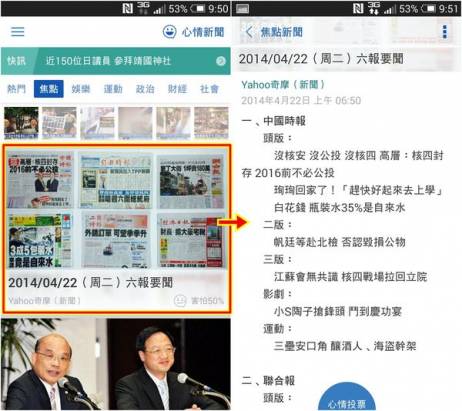Open the 運動 tab
The height and width of the screenshot is (411, 462).
tap(113, 89)
